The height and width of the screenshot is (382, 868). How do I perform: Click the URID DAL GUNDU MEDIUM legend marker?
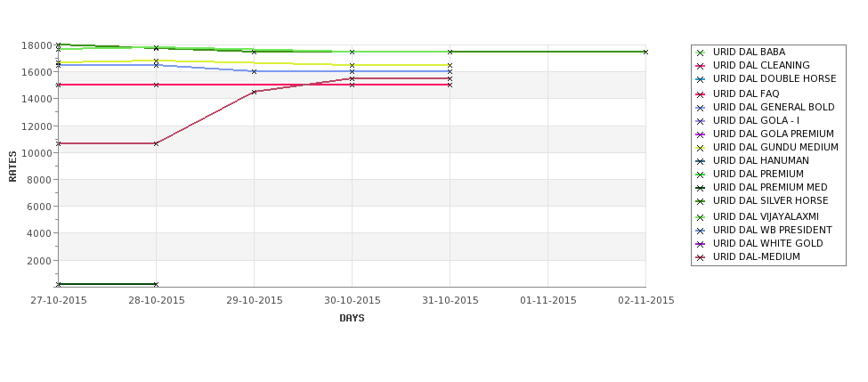[701, 148]
